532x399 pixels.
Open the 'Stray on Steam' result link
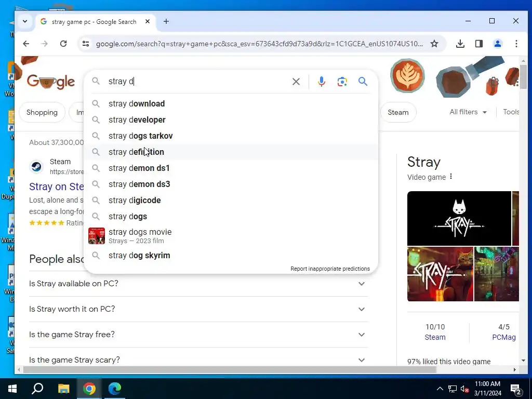pyautogui.click(x=56, y=187)
